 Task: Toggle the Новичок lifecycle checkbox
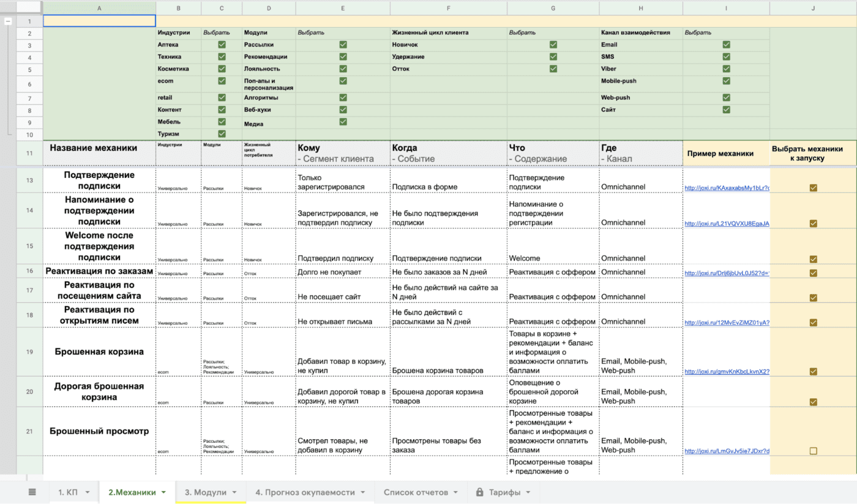pos(553,45)
